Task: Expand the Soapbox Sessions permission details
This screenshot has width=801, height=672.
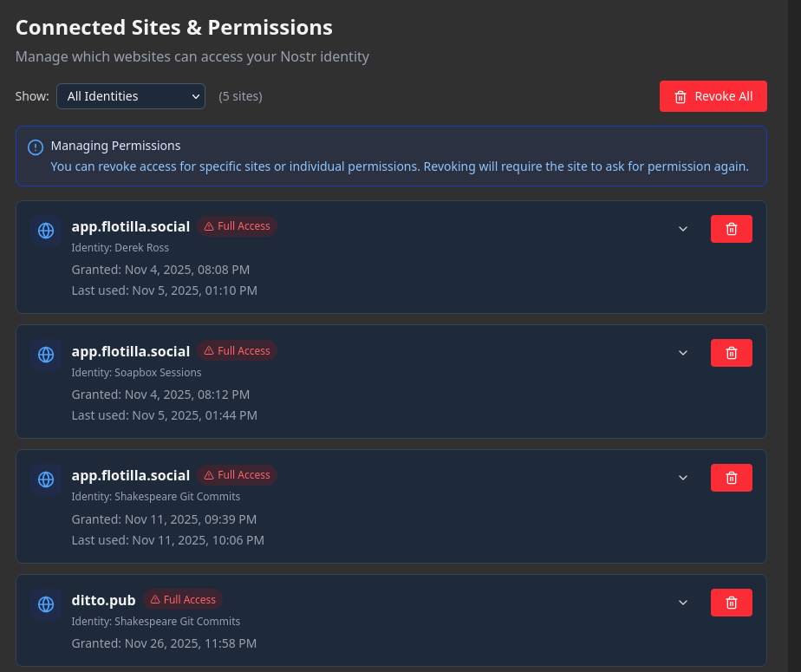Action: coord(682,352)
